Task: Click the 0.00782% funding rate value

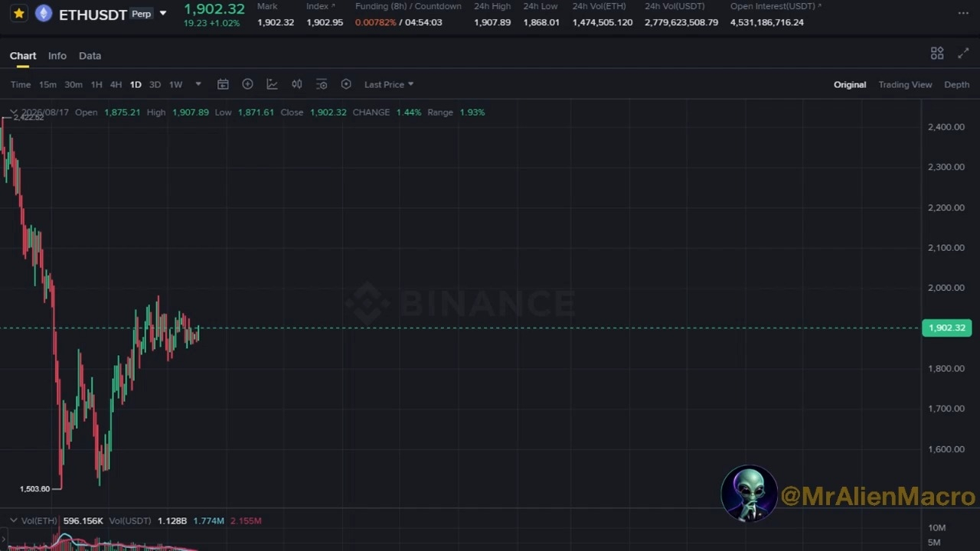Action: point(375,22)
